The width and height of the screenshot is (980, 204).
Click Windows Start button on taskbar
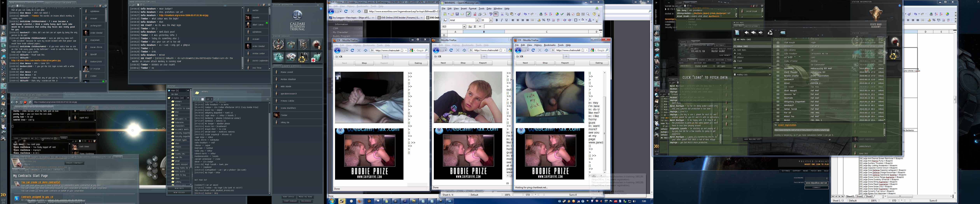click(x=332, y=201)
